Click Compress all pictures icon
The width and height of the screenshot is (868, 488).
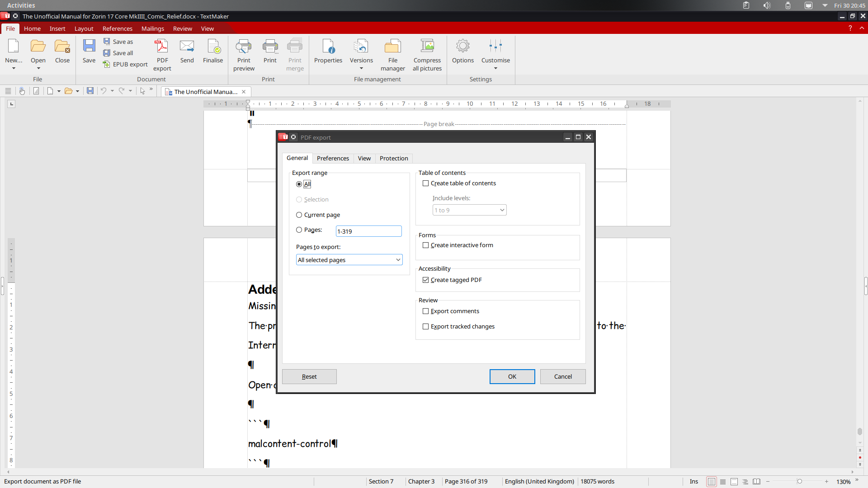click(x=427, y=47)
